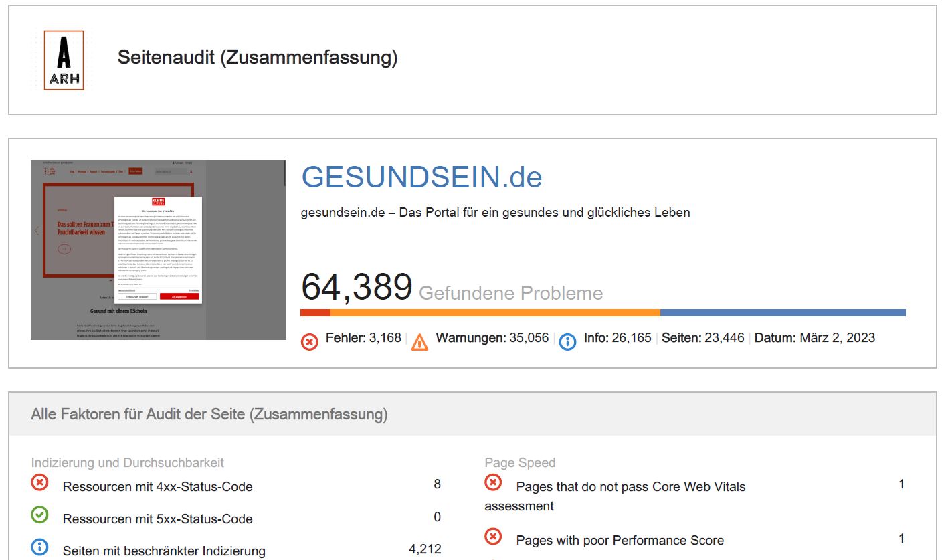Click the value 0 for 5xx-Status-Code
The width and height of the screenshot is (946, 560).
pyautogui.click(x=438, y=517)
